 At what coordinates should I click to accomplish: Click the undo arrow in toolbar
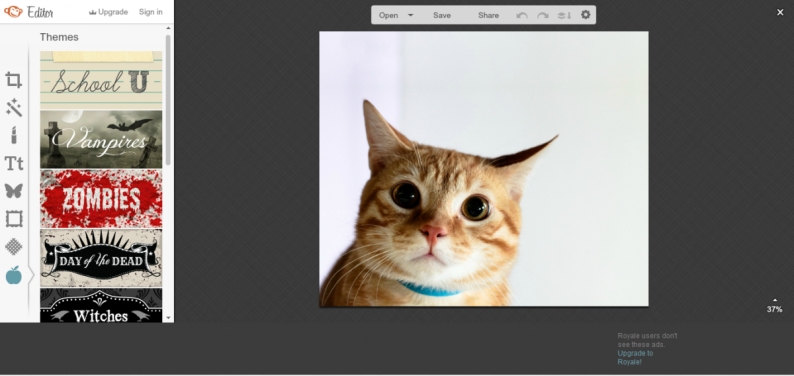click(x=522, y=15)
